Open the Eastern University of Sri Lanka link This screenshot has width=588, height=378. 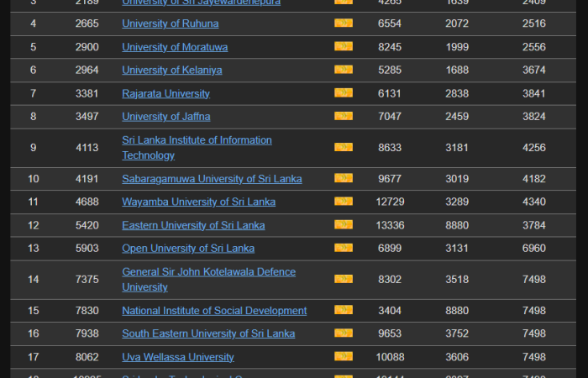tap(193, 225)
